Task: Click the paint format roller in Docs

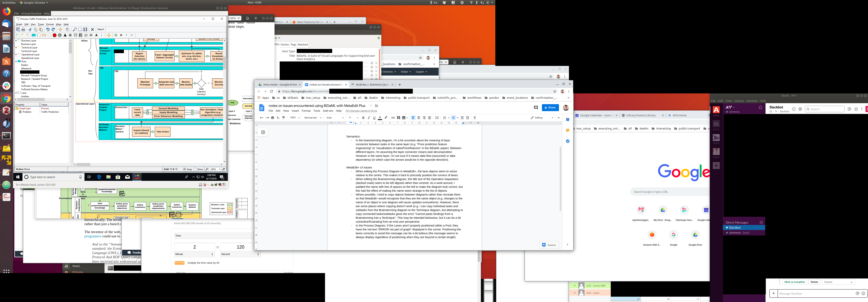Action: [283, 118]
